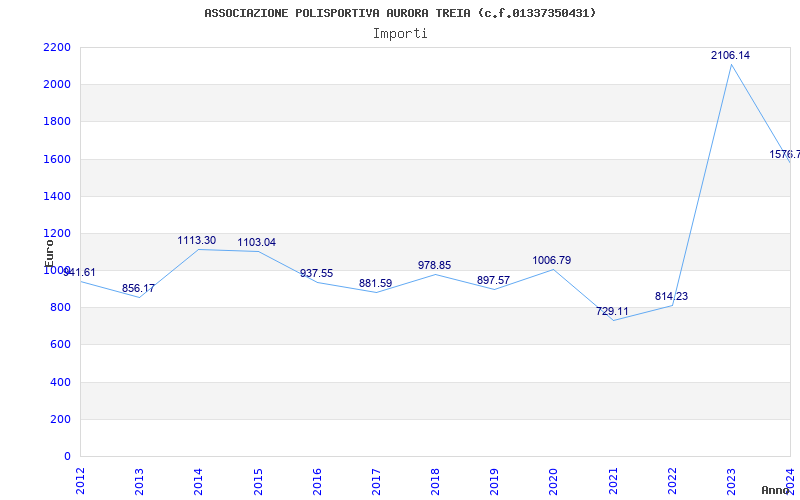Click the x-axis year 2022
800x500 pixels.
tap(672, 482)
